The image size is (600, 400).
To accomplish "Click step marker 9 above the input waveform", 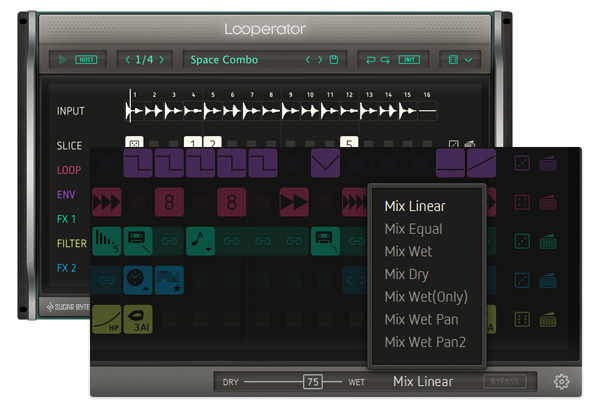I will [290, 95].
